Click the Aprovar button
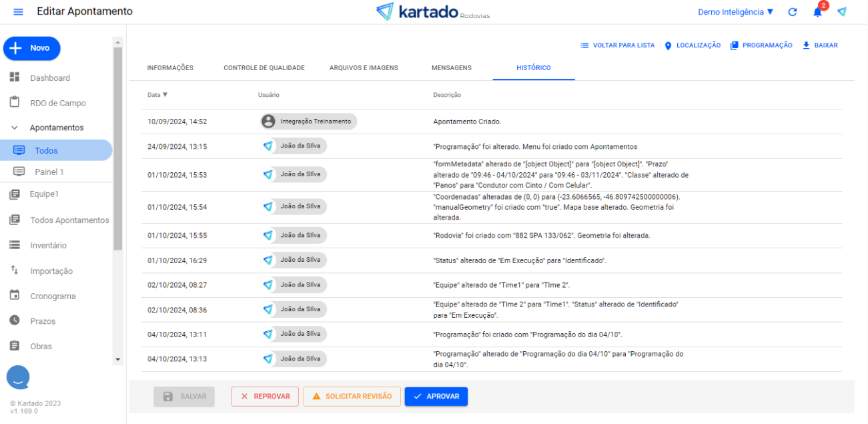Image resolution: width=868 pixels, height=424 pixels. tap(436, 397)
